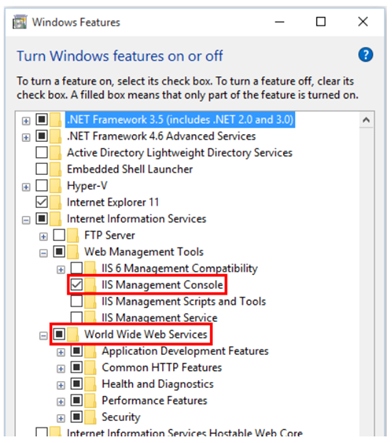Enable the IIS Management Service checkbox
392x443 pixels.
coord(76,317)
